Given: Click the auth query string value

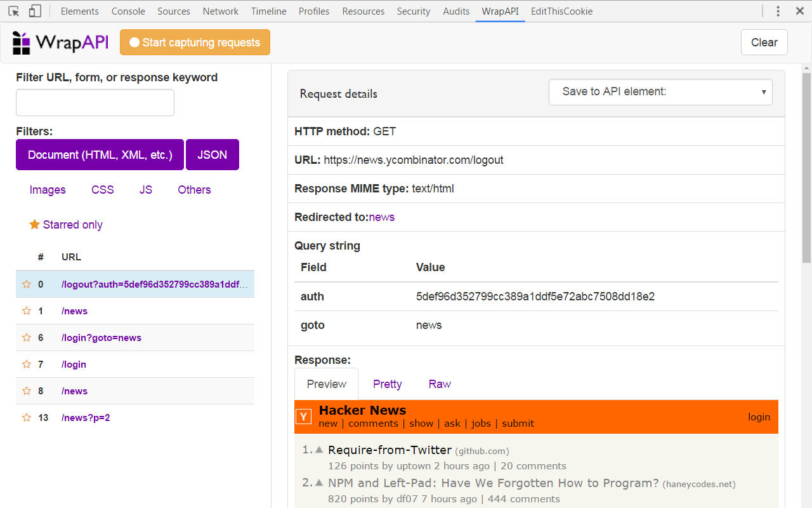Looking at the screenshot, I should [x=535, y=297].
